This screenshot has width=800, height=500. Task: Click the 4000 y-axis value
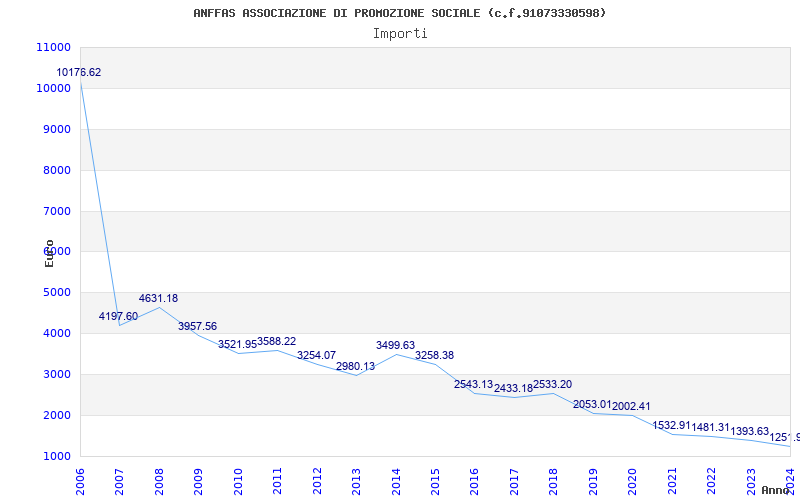pos(57,333)
